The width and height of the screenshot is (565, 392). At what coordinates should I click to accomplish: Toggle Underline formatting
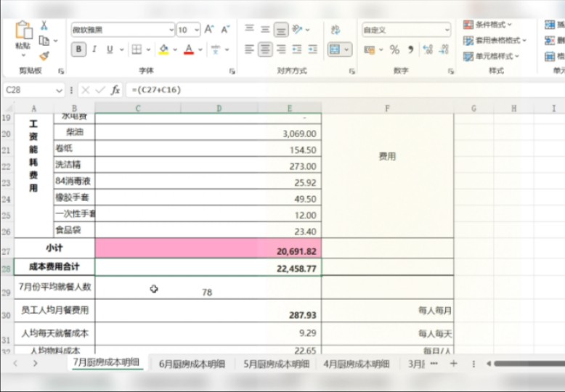[110, 49]
